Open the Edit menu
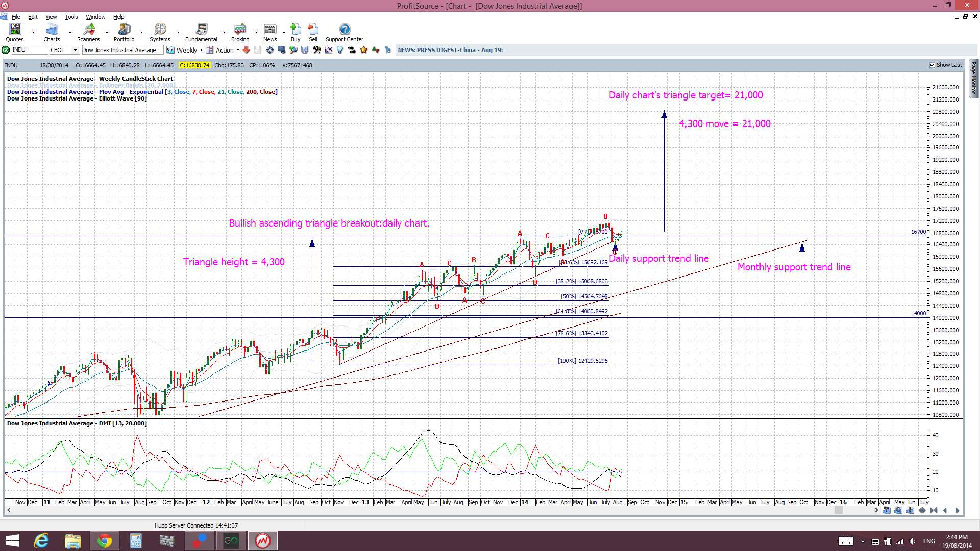Screen dimensions: 980x551 coord(33,17)
